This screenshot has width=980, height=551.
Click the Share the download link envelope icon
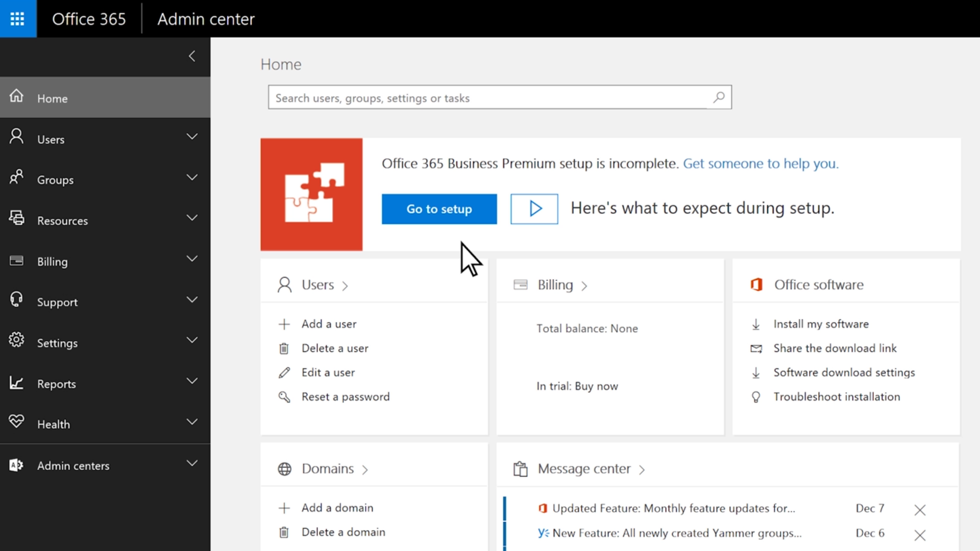(756, 348)
